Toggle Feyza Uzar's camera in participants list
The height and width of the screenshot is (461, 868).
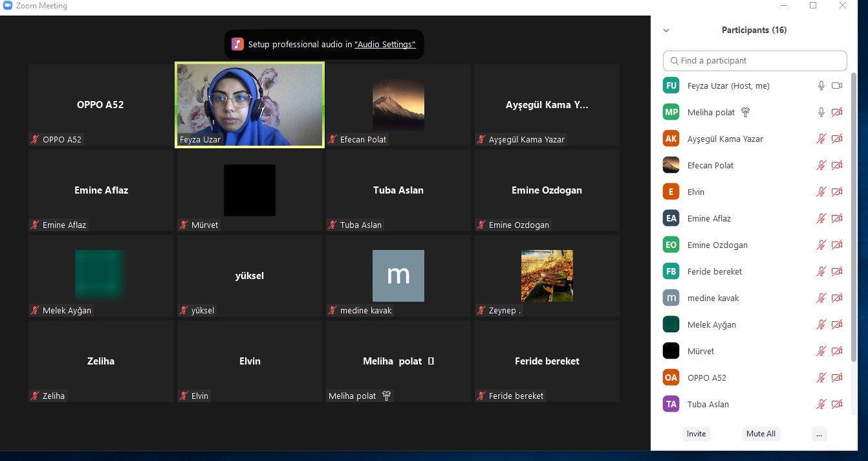click(x=837, y=85)
